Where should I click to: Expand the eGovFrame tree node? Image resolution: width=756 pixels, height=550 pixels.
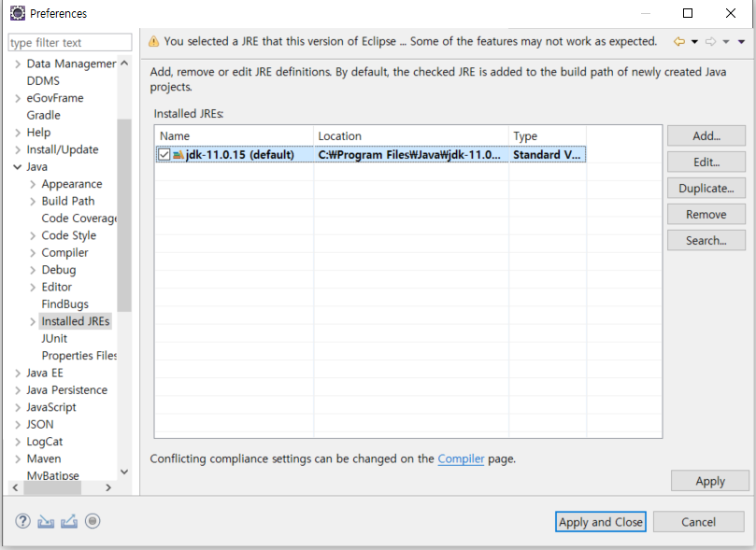(x=18, y=98)
